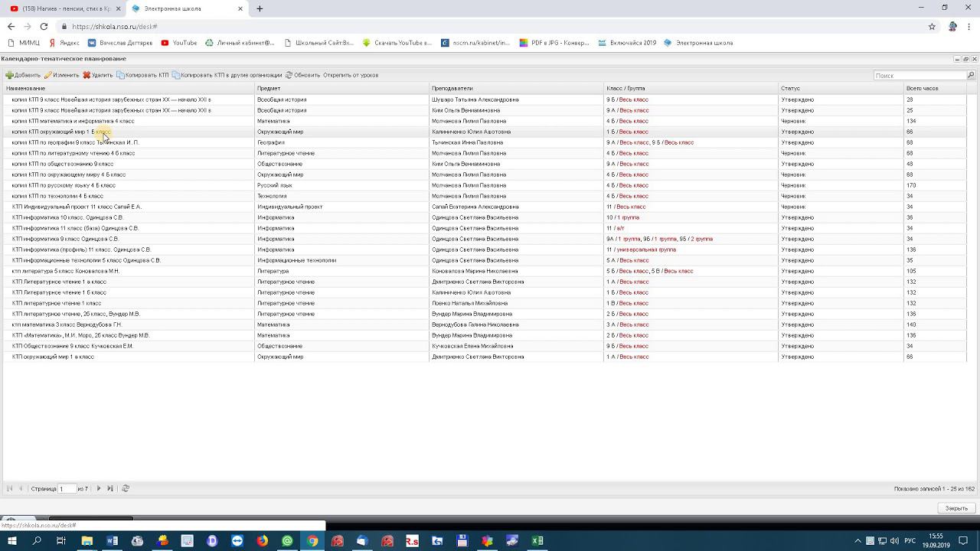Image resolution: width=980 pixels, height=551 pixels.
Task: Sort by the Преподаватели column header
Action: 516,88
